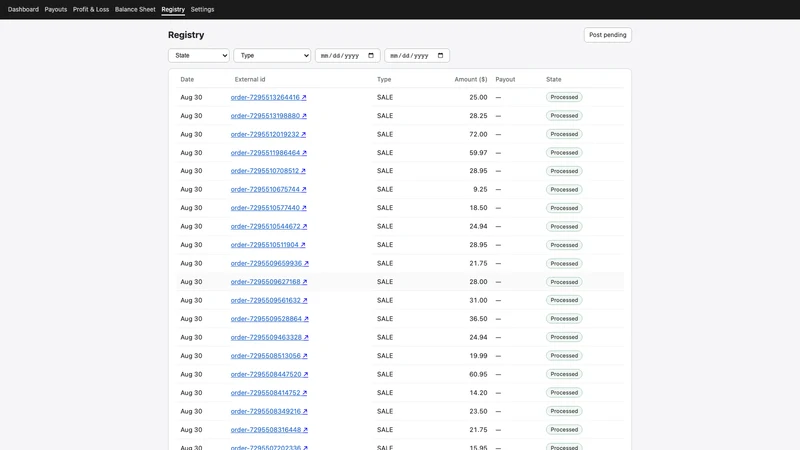Open the Type filter dropdown

(272, 56)
